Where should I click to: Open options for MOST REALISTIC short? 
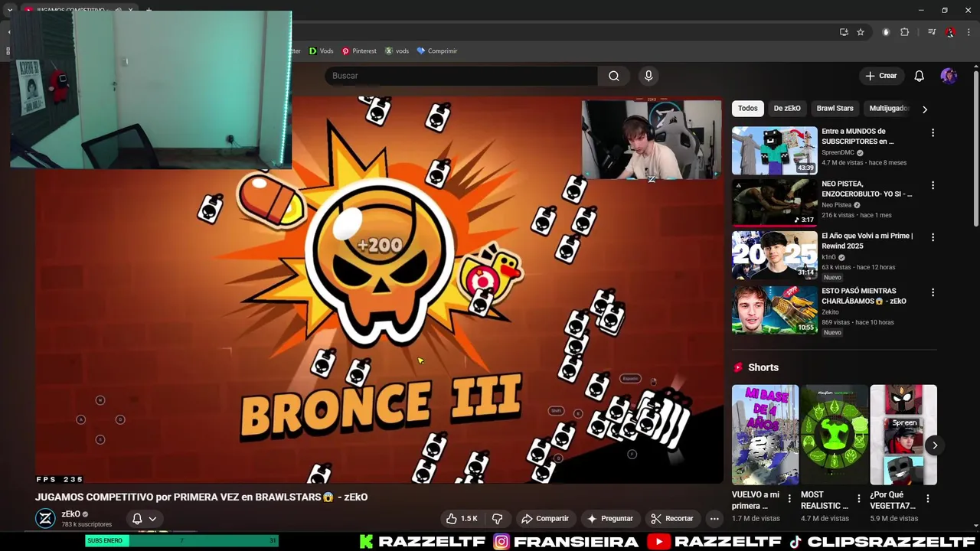pos(858,498)
